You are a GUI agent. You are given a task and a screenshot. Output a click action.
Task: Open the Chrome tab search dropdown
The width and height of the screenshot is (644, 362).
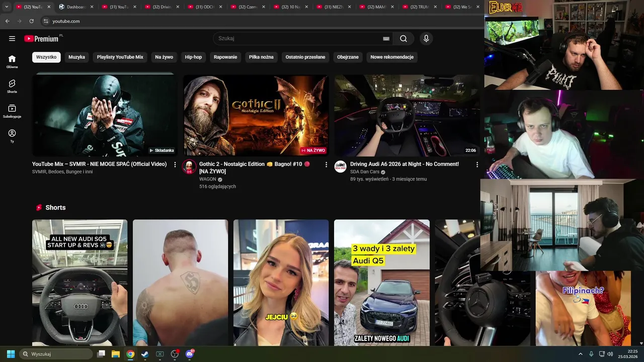(x=7, y=7)
